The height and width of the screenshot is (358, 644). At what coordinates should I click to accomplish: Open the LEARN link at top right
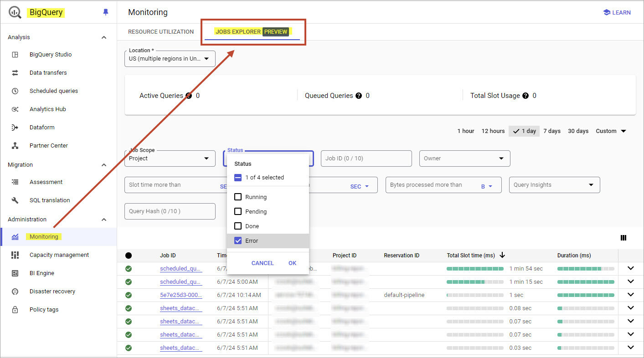(617, 12)
